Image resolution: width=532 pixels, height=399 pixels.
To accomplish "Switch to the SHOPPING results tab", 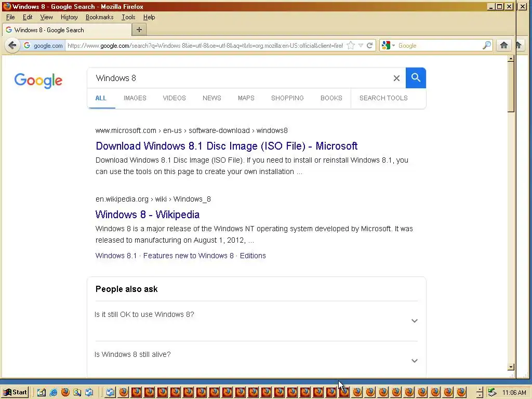I will [x=287, y=98].
